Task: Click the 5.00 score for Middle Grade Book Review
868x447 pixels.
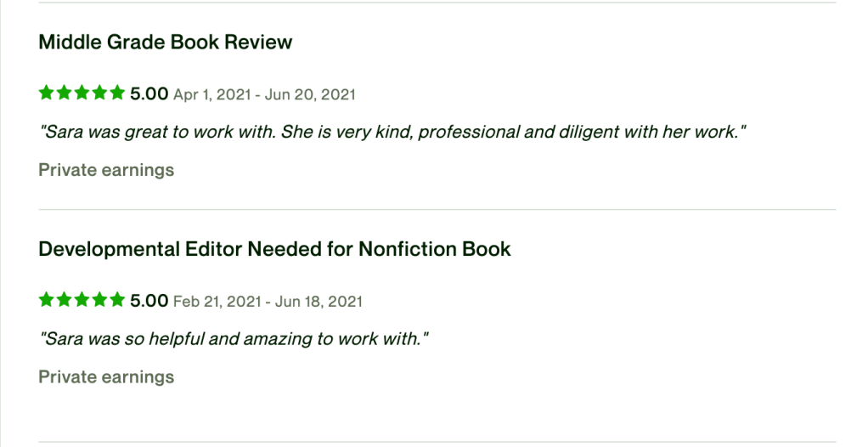Action: coord(149,93)
